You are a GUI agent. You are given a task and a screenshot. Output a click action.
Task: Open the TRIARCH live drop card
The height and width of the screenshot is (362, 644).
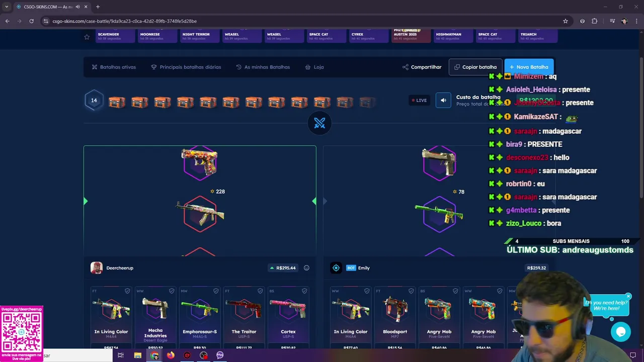click(538, 36)
